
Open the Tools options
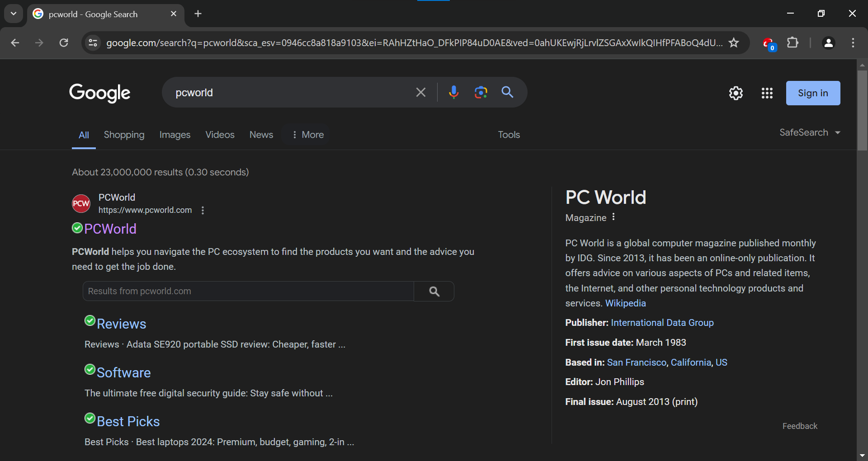pyautogui.click(x=509, y=135)
